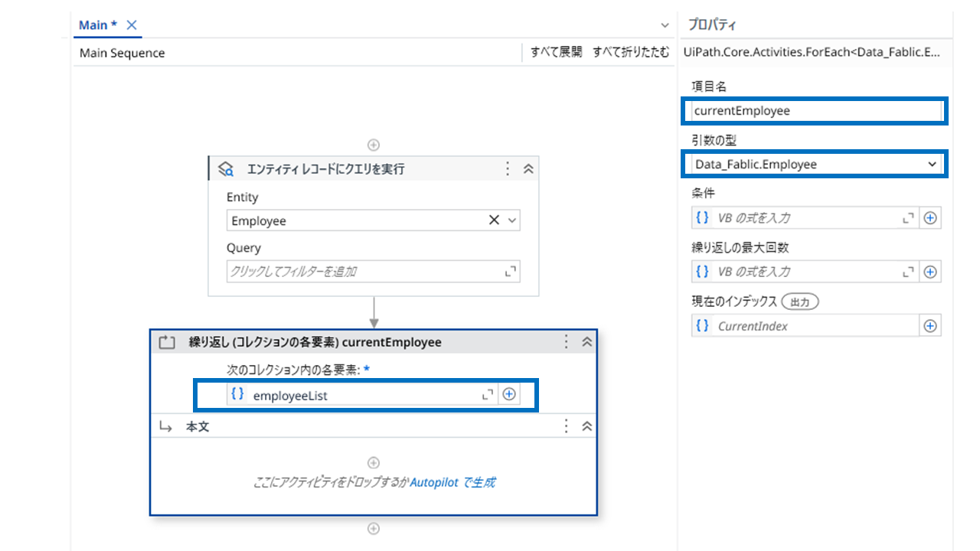Open the three-dot menu on Query Entity activity
The width and height of the screenshot is (980, 551).
point(507,169)
